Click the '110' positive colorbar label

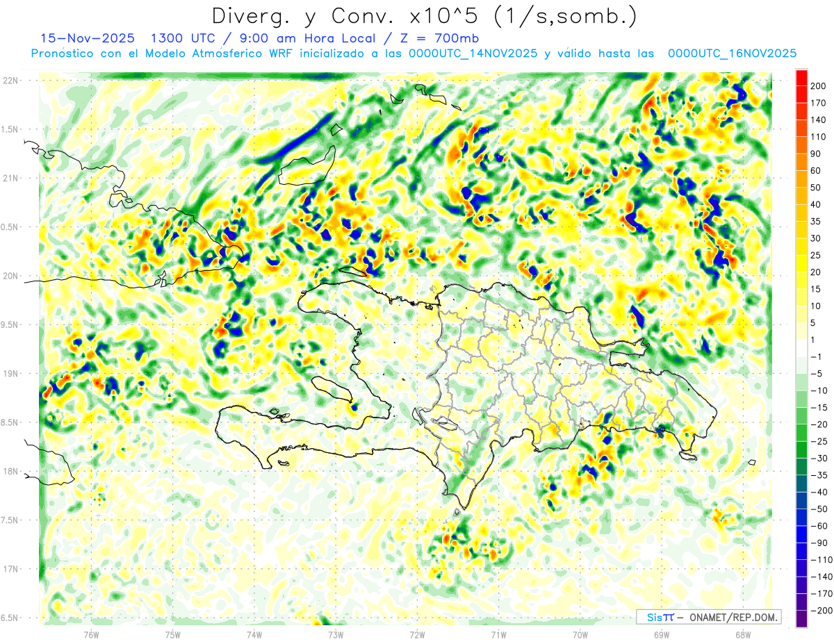click(x=819, y=137)
